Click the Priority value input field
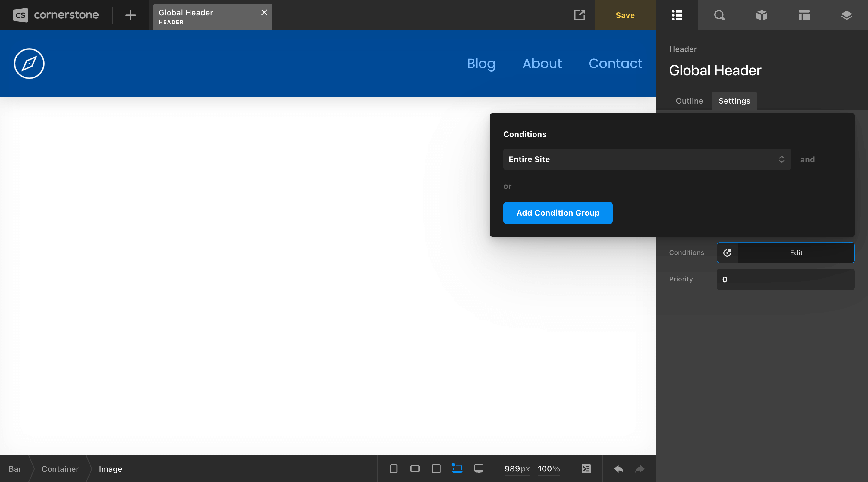The width and height of the screenshot is (868, 482). [785, 279]
